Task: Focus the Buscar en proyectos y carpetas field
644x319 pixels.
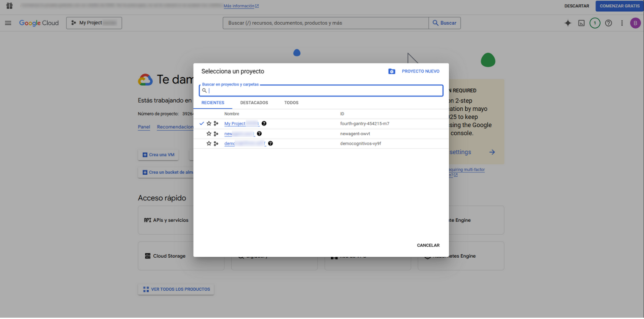Action: (321, 90)
